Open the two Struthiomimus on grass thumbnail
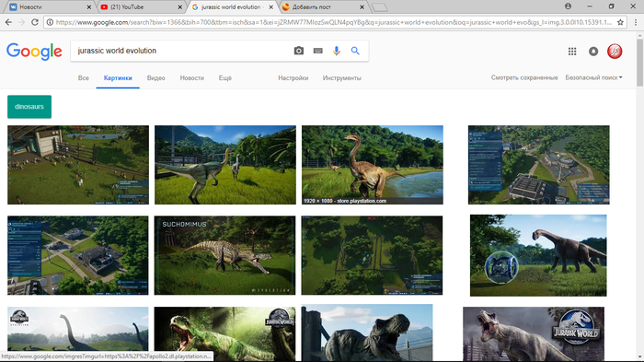This screenshot has height=362, width=644. tap(225, 165)
